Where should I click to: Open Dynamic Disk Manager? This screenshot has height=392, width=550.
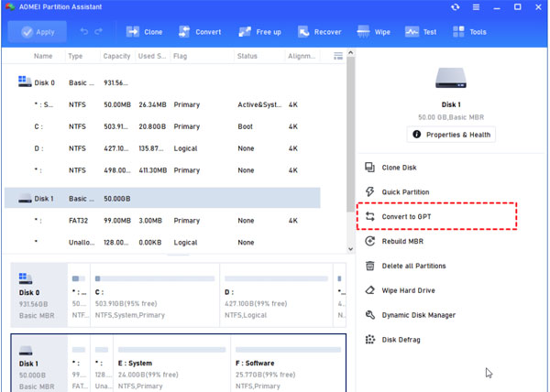pos(419,315)
